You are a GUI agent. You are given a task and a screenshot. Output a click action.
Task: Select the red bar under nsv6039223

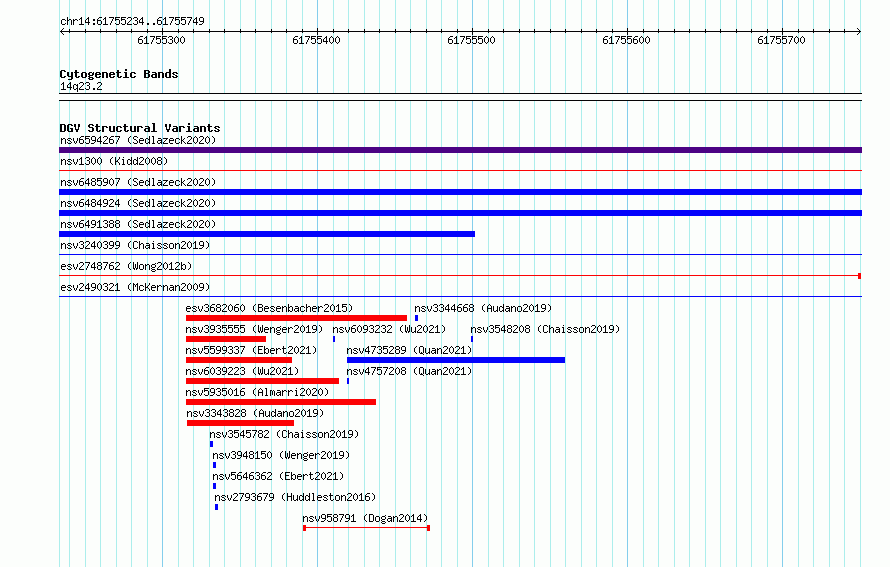[262, 381]
